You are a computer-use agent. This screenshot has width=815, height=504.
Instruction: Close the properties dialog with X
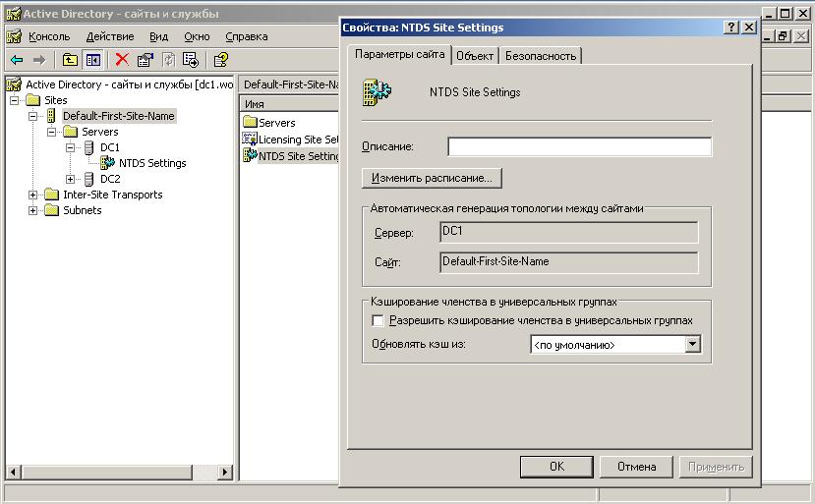click(x=749, y=28)
